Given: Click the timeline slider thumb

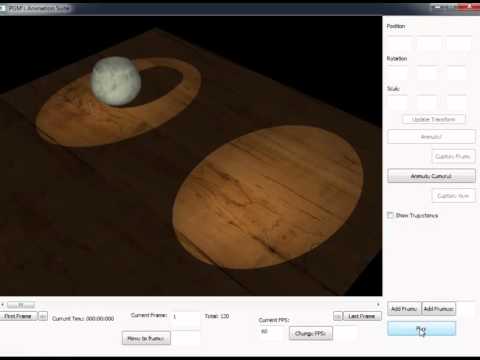Looking at the screenshot, I should coord(21,305).
